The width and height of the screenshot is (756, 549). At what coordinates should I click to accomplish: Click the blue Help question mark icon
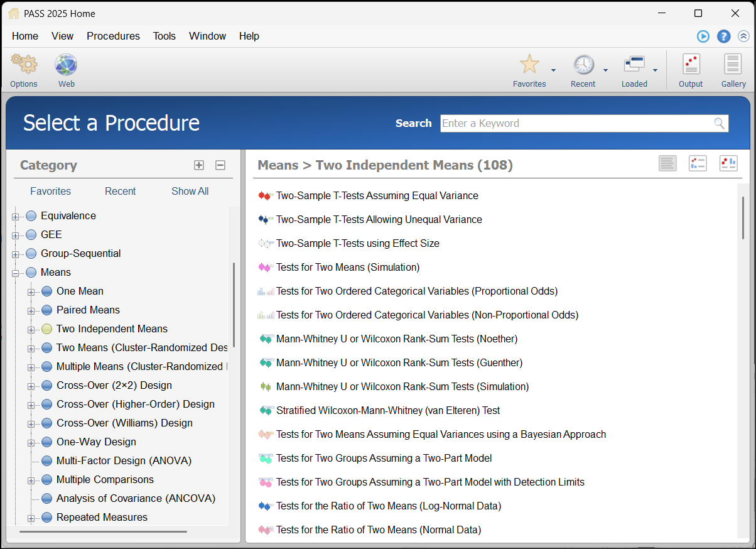click(x=723, y=36)
